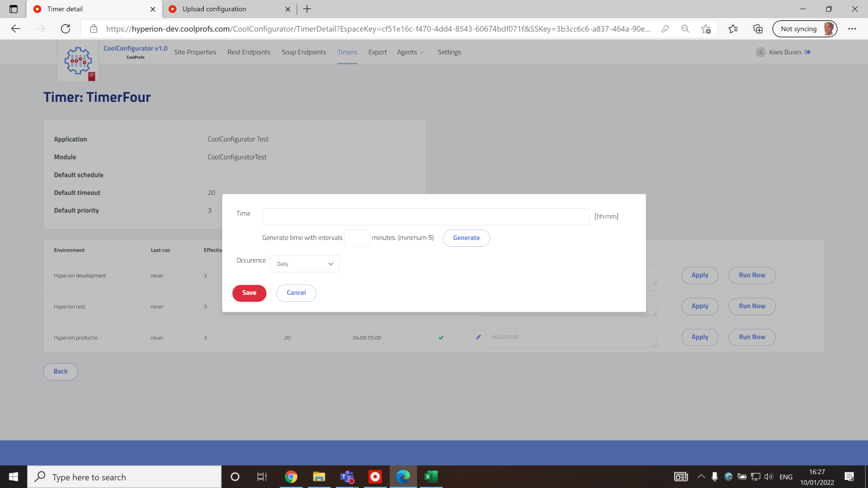Click the volume icon in the system tray
Screen dimensions: 868x488
tap(769, 476)
